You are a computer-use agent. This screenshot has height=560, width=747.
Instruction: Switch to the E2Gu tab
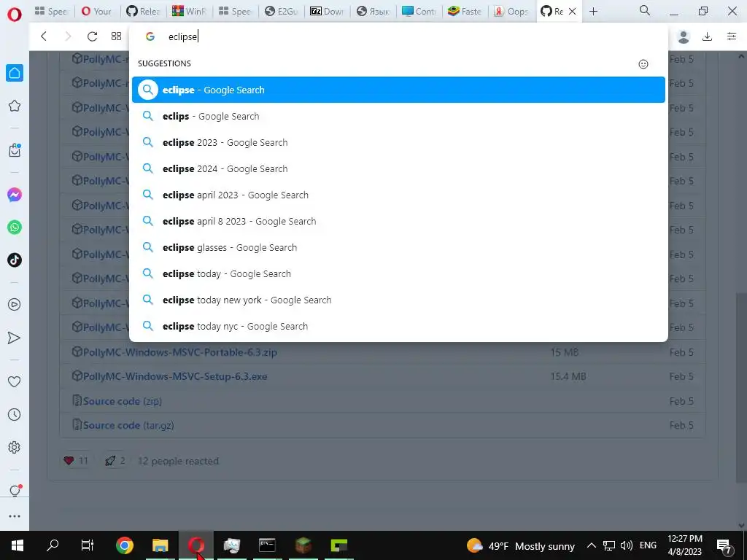282,12
